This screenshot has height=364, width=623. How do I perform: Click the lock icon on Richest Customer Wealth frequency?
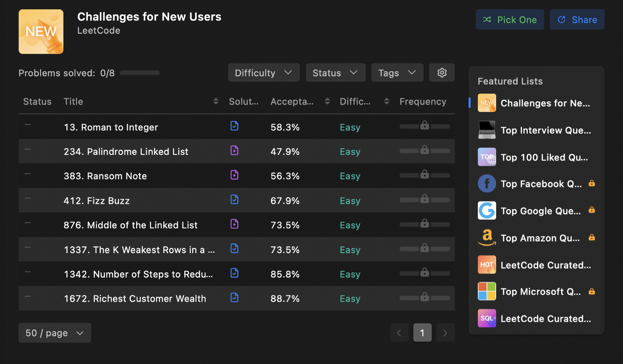pos(425,296)
